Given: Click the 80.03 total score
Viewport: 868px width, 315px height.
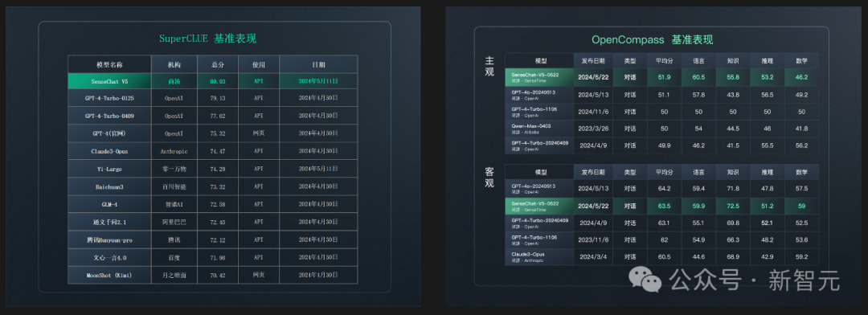Looking at the screenshot, I should click(x=218, y=81).
